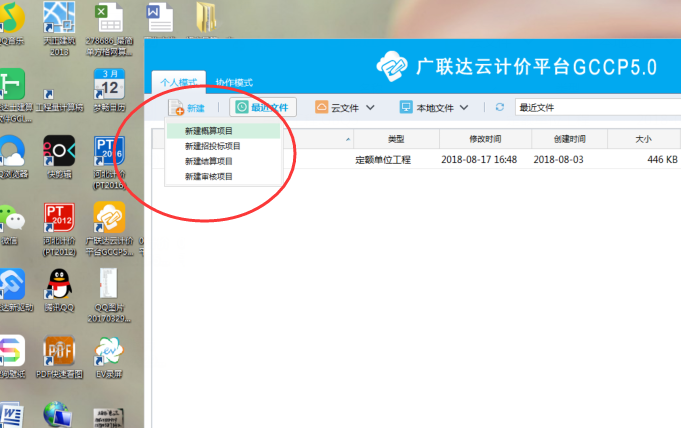The width and height of the screenshot is (681, 428).
Task: Open the Word document icon on desktop top row
Action: 160,18
